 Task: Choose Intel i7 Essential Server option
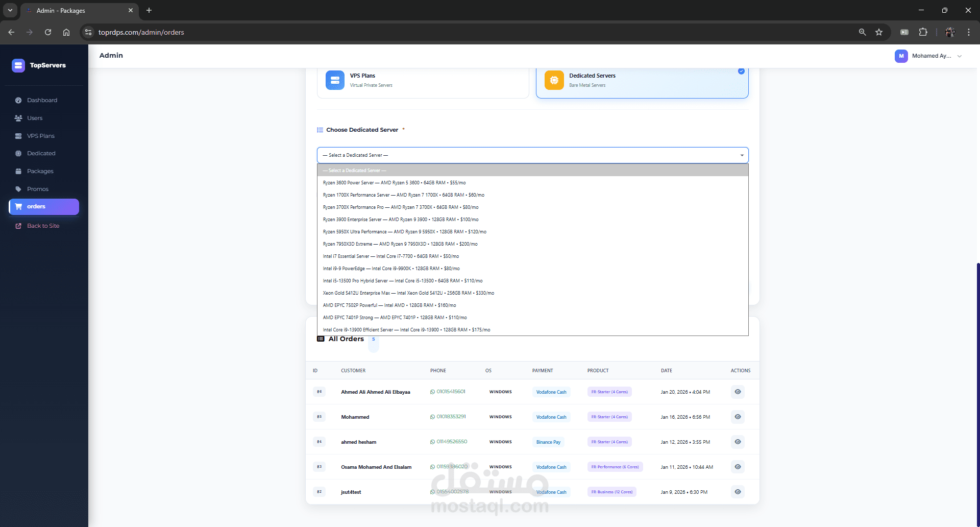tap(533, 256)
